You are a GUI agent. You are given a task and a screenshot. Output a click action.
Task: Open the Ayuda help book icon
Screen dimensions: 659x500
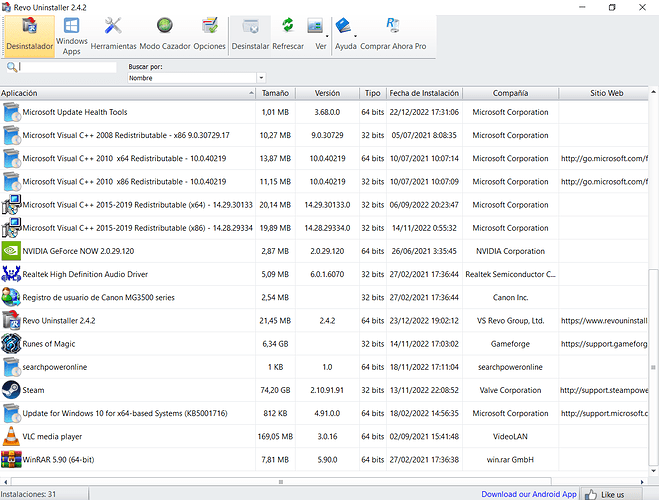(343, 26)
